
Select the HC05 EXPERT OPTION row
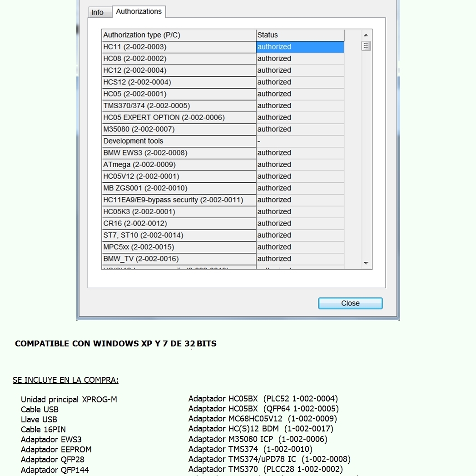[x=178, y=117]
